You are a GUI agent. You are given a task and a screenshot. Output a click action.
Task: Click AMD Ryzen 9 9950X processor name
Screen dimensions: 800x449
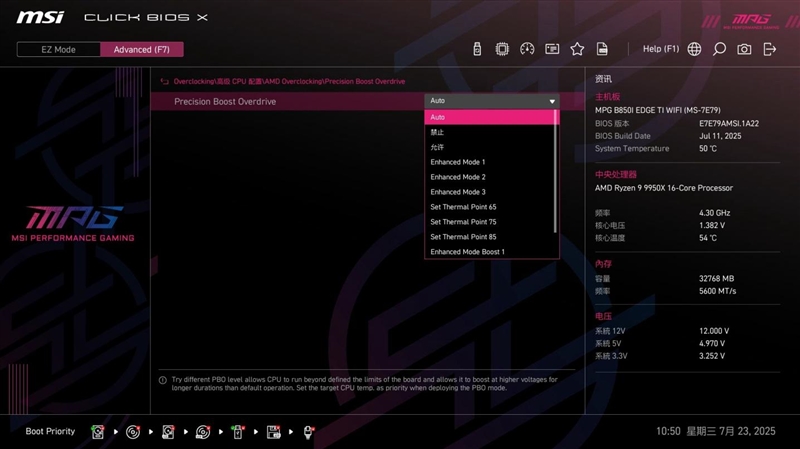(x=664, y=188)
